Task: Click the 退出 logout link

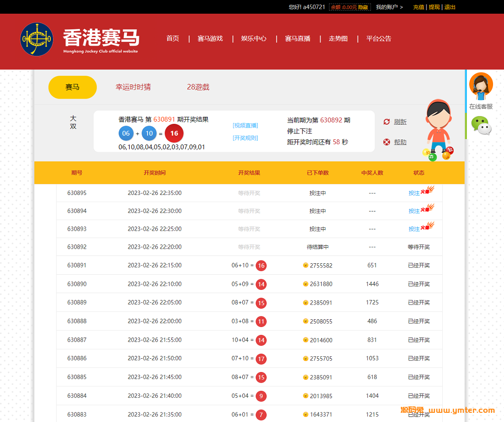Action: coord(450,7)
